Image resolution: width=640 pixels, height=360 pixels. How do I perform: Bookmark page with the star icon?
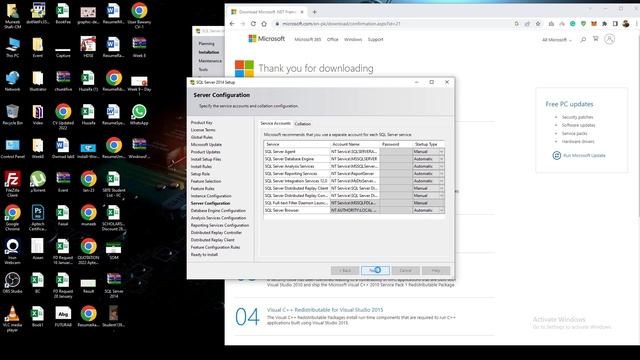click(x=538, y=24)
